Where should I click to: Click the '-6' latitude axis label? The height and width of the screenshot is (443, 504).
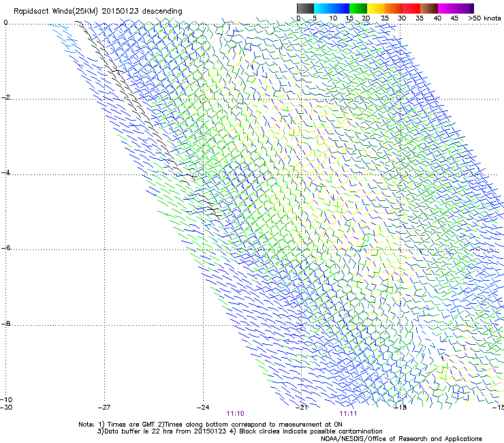[5, 247]
